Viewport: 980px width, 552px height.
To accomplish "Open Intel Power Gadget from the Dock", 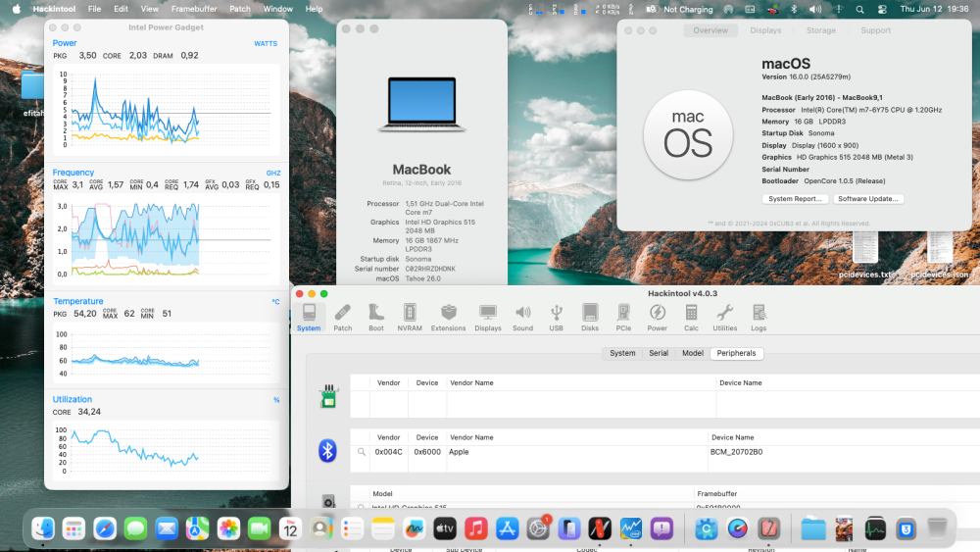I will coord(631,528).
